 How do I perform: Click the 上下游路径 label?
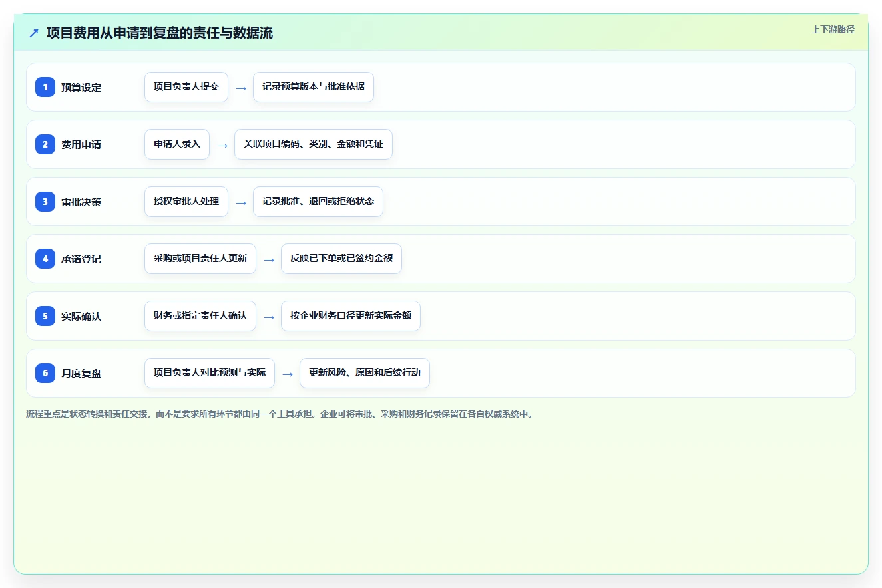pyautogui.click(x=833, y=29)
